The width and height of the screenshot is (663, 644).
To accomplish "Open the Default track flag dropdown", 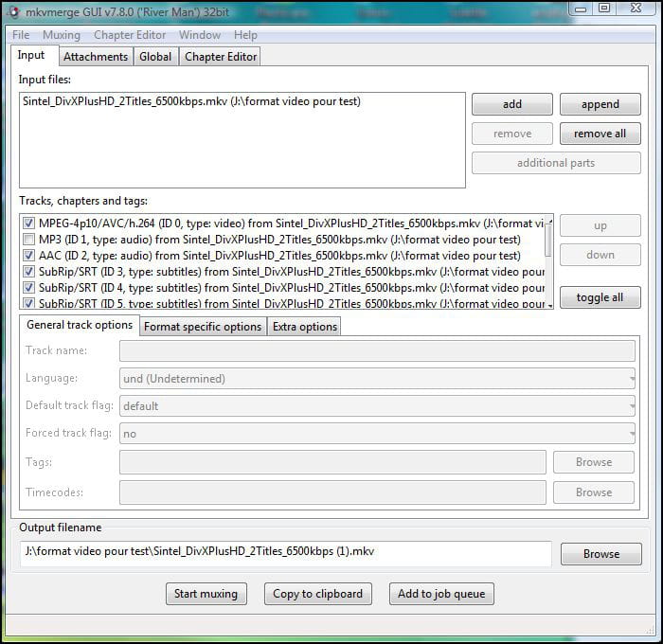I will coord(377,406).
